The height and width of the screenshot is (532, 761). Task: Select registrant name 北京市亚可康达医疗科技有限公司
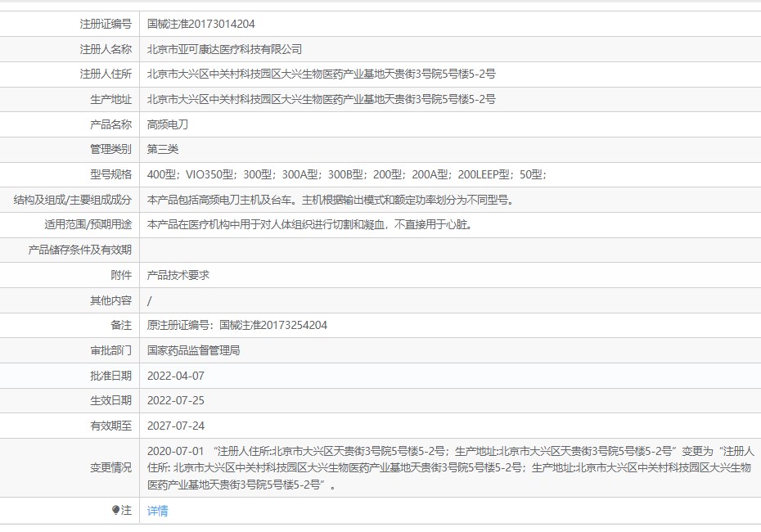(x=224, y=49)
